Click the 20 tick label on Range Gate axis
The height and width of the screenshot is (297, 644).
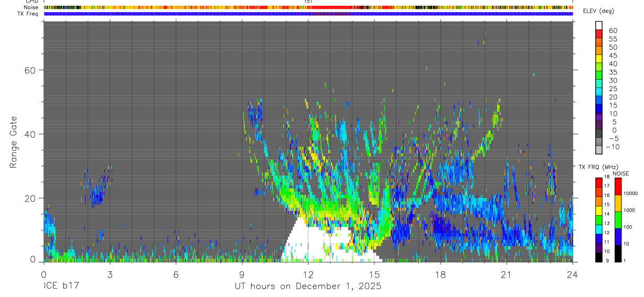[x=29, y=198]
